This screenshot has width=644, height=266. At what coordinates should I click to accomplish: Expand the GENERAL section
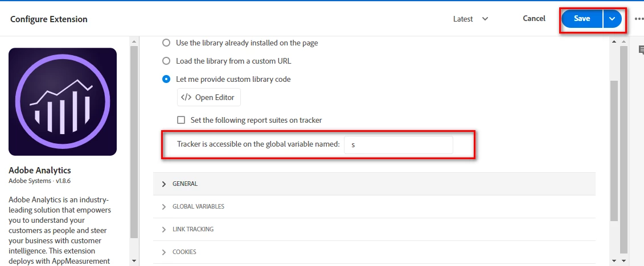[374, 184]
